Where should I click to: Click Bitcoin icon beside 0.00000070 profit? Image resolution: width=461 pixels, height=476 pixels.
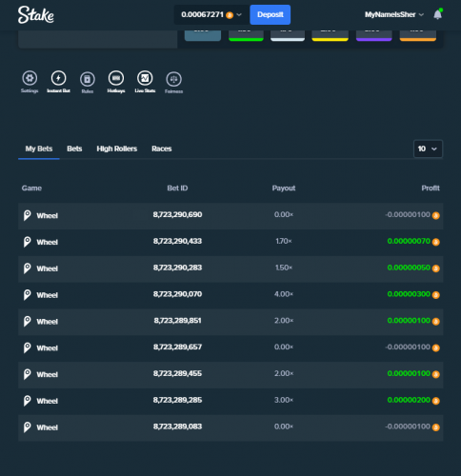coord(436,242)
